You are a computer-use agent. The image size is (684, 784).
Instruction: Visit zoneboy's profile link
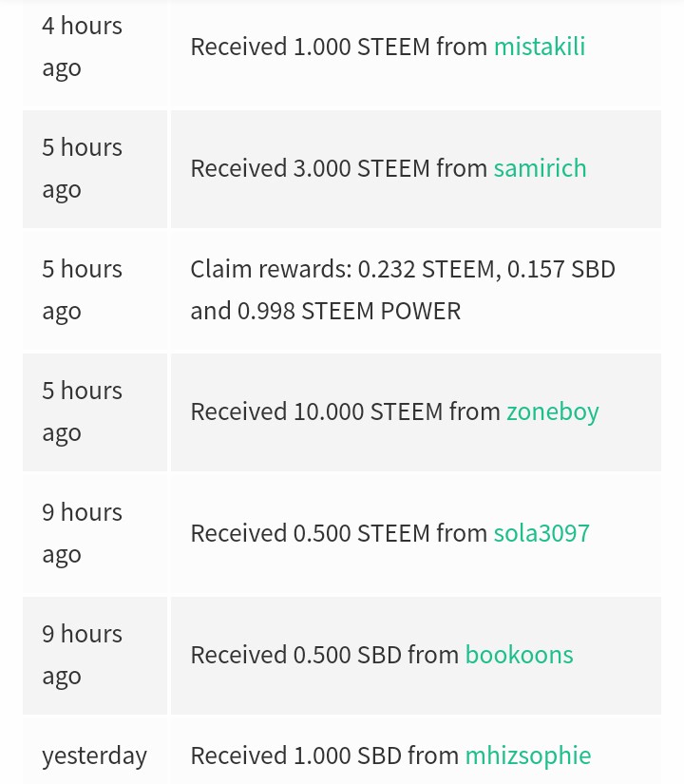coord(552,411)
